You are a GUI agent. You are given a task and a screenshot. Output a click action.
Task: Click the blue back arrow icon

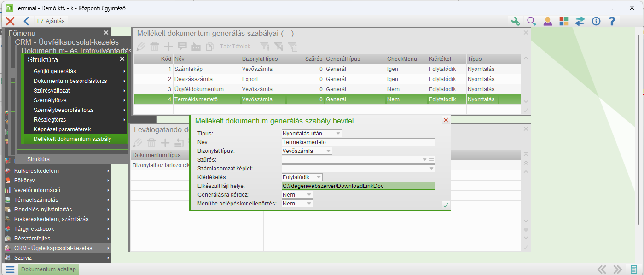coord(26,21)
